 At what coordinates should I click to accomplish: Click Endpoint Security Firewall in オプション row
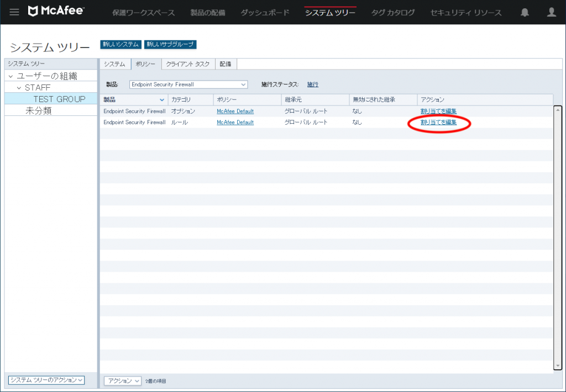[134, 112]
